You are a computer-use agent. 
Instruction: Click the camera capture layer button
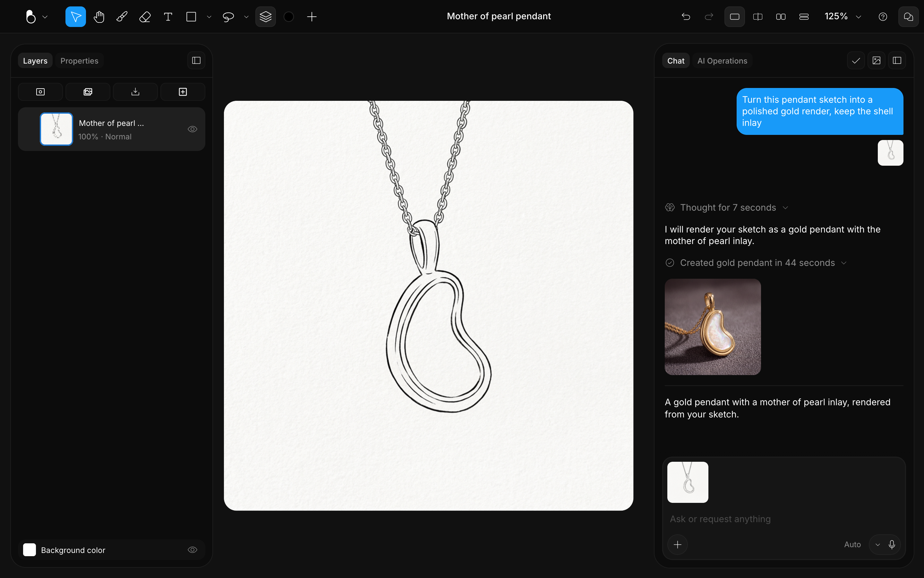[x=40, y=92]
